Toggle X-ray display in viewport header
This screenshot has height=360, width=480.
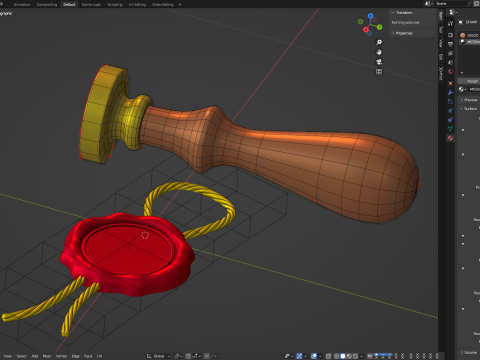coord(328,356)
